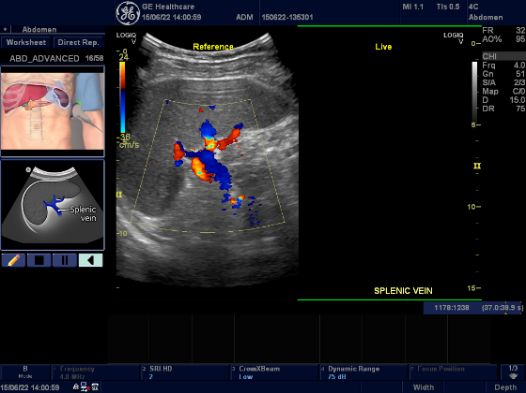Switch to next page 1/3 arrow

(513, 373)
